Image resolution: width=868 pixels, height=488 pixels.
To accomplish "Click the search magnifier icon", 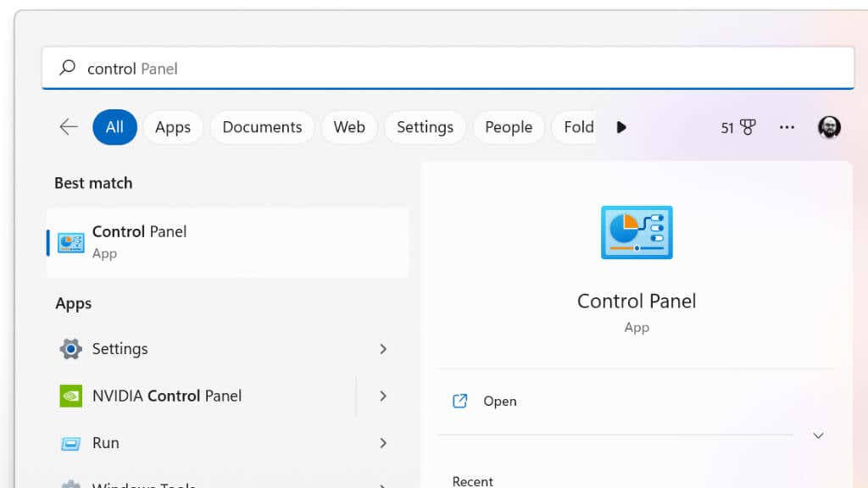I will (67, 68).
